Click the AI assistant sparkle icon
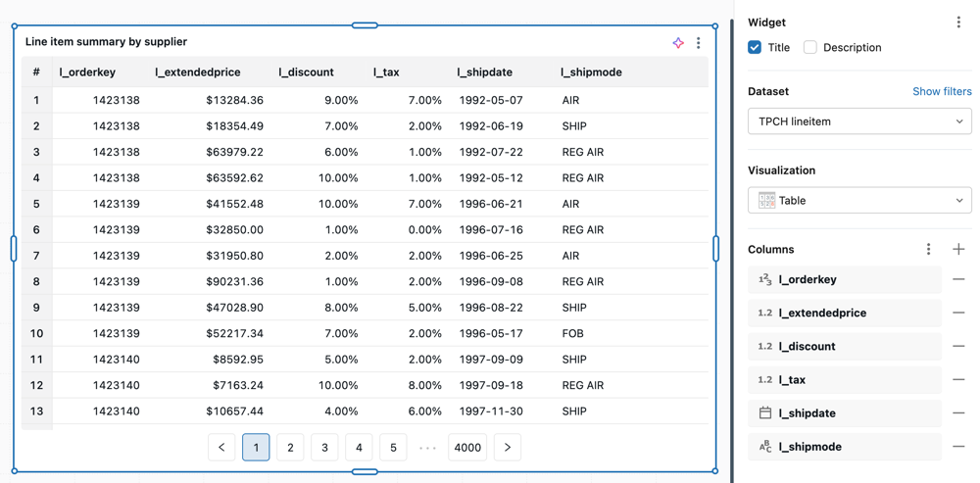 coord(678,43)
